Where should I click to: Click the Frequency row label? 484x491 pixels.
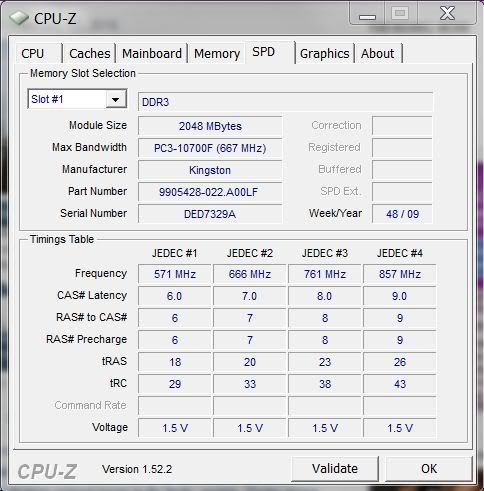tap(101, 273)
